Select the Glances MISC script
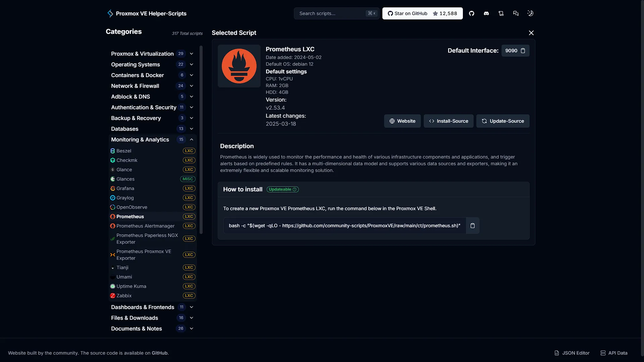Screen dimensions: 644x362 tap(153, 179)
